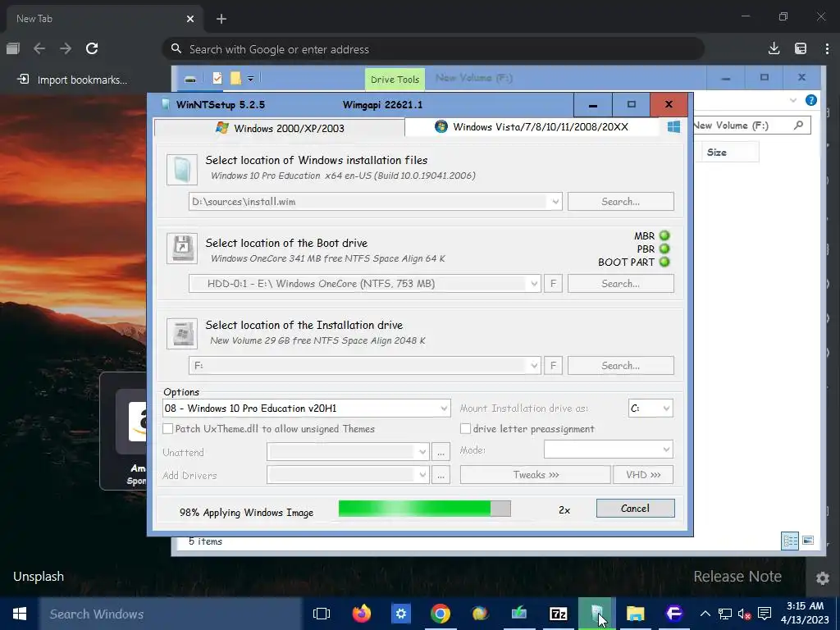The width and height of the screenshot is (840, 630).
Task: Open Drive Tools ribbon tab in Explorer
Action: coord(395,80)
